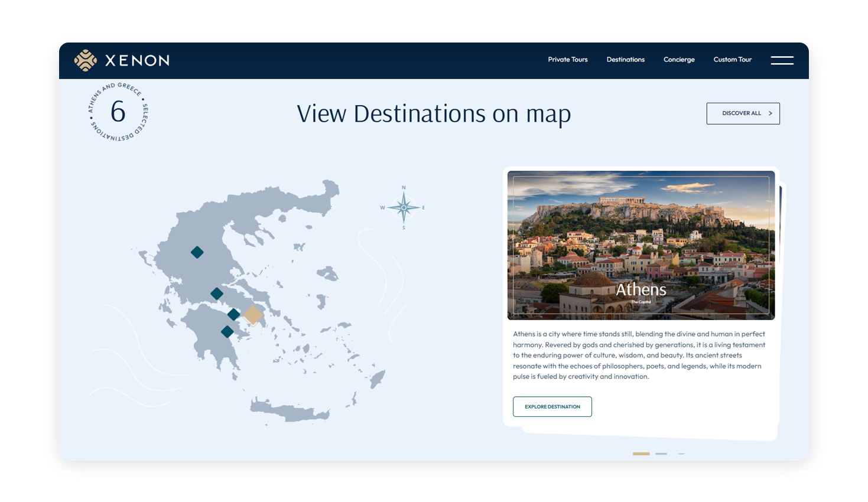The height and width of the screenshot is (502, 868).
Task: Select the northernmost teal diamond marker
Action: point(197,252)
